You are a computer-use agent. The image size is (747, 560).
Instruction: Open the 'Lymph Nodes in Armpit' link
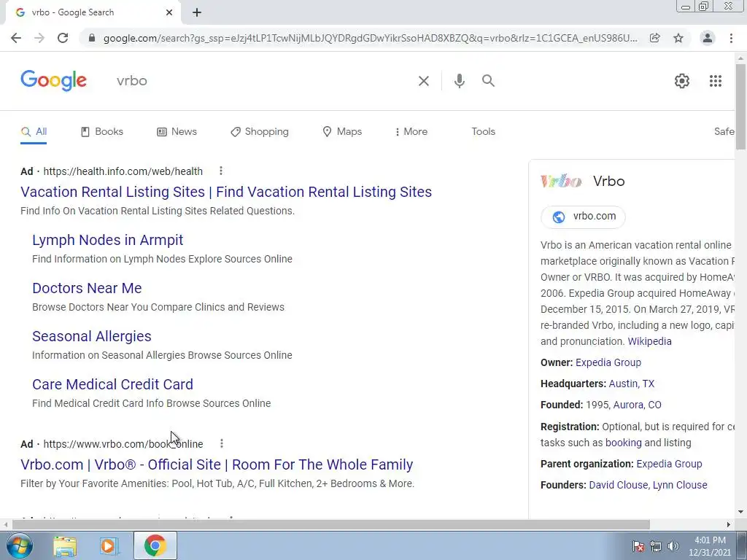click(x=108, y=240)
